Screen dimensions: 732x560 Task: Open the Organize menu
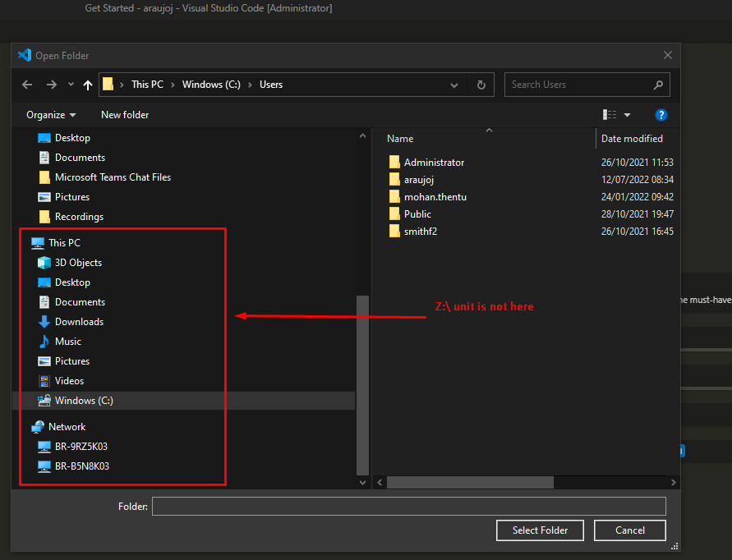(x=51, y=115)
